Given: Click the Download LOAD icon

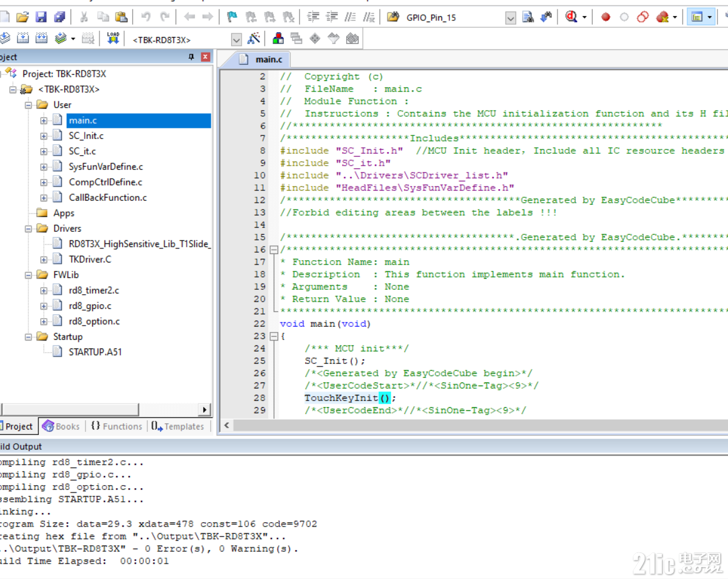Looking at the screenshot, I should (113, 38).
